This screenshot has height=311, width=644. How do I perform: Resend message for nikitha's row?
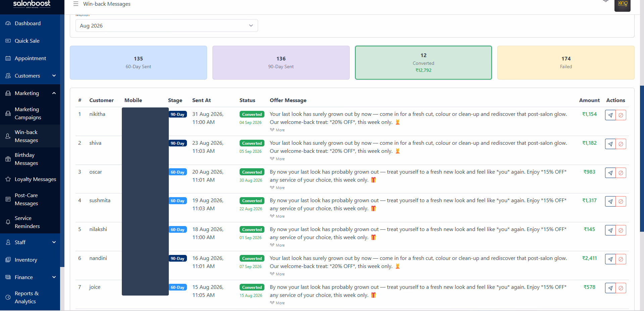[610, 115]
